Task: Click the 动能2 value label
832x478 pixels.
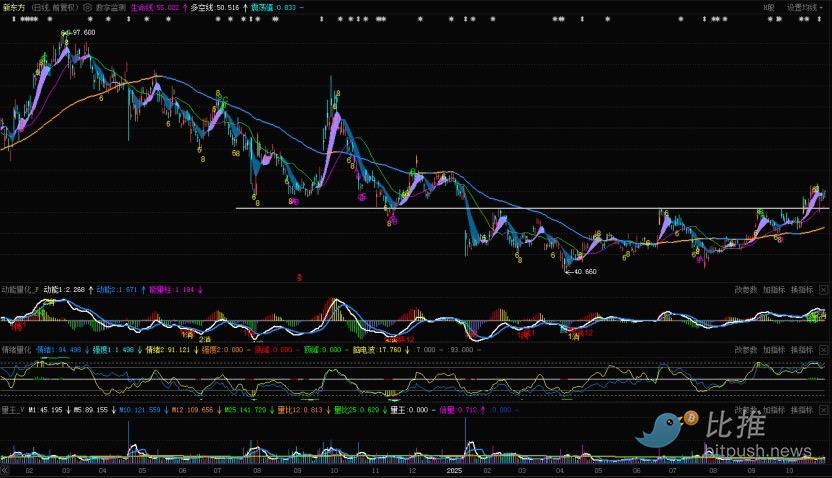Action: point(117,290)
